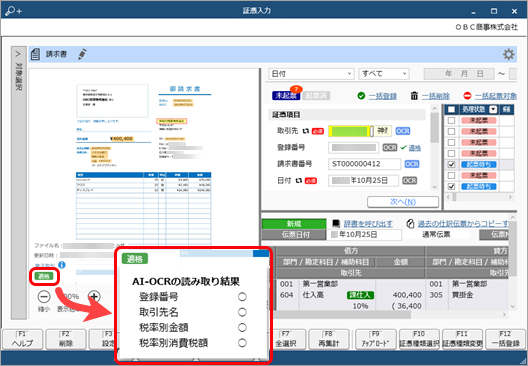
Task: Tick the checkbox in the sixth list row
Action: click(x=451, y=175)
